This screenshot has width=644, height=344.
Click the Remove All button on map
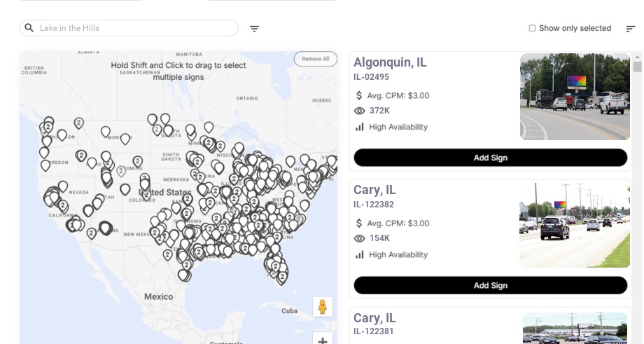point(315,59)
